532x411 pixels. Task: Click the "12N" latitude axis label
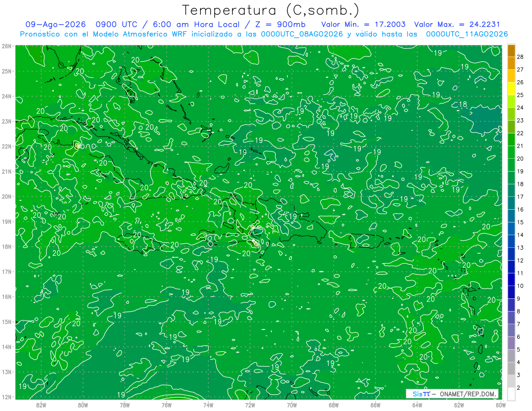(6, 397)
